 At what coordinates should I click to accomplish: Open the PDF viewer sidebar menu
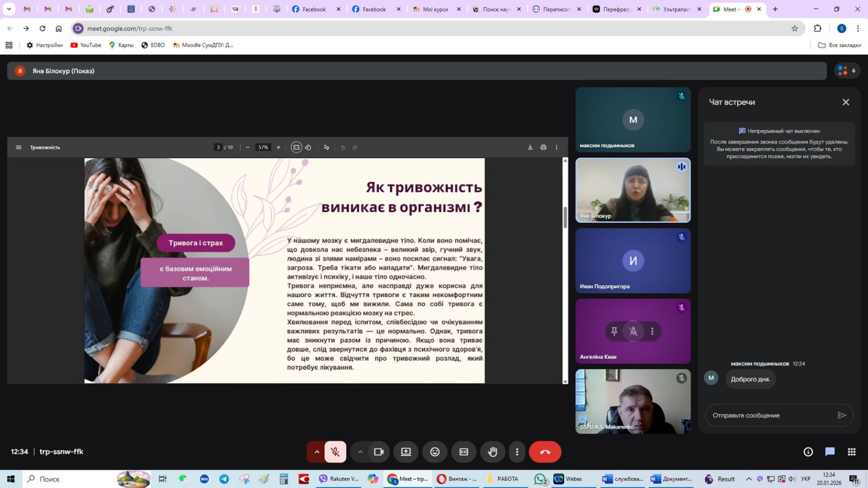(x=18, y=147)
